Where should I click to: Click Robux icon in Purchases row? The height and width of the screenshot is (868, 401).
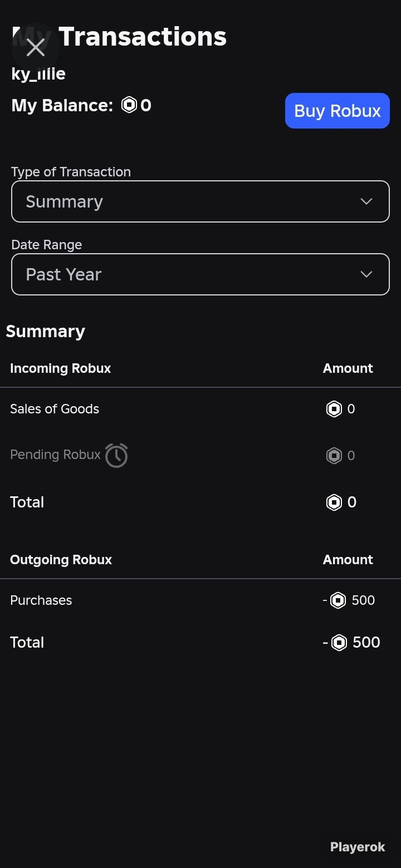point(338,600)
